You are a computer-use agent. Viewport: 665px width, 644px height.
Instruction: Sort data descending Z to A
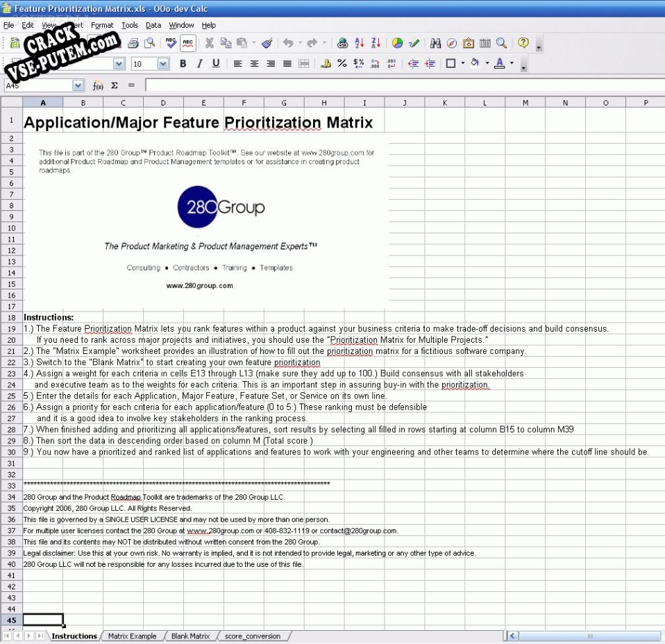click(x=376, y=43)
